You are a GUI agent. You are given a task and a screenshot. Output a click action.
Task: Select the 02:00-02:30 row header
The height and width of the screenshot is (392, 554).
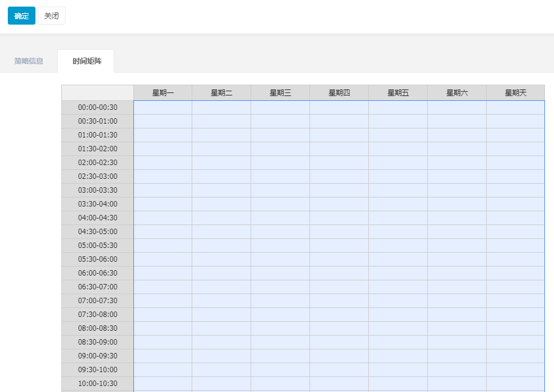pos(98,162)
